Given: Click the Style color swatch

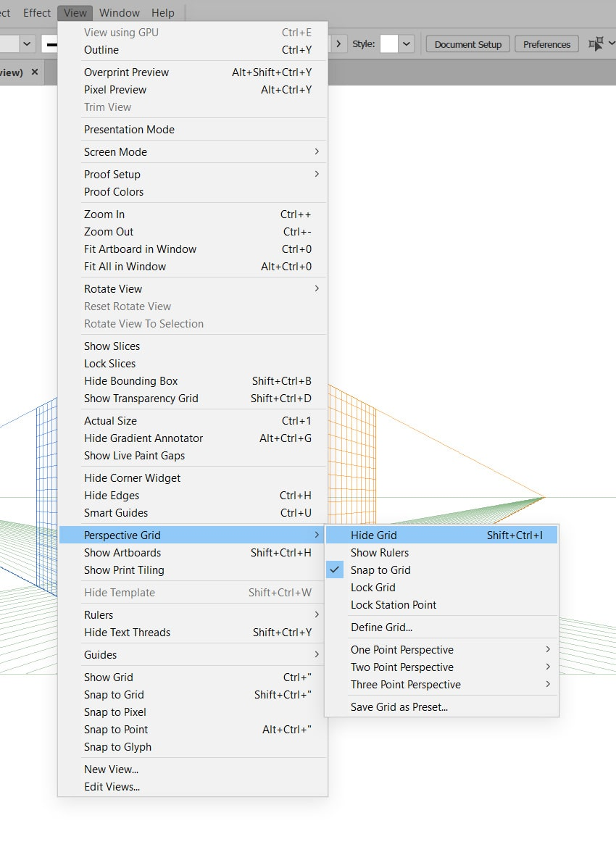Looking at the screenshot, I should click(388, 43).
